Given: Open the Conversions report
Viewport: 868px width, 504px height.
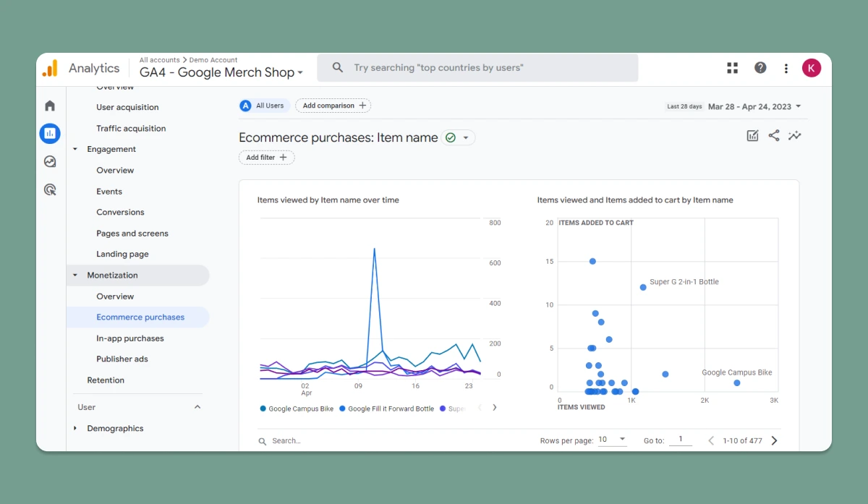Looking at the screenshot, I should point(120,213).
